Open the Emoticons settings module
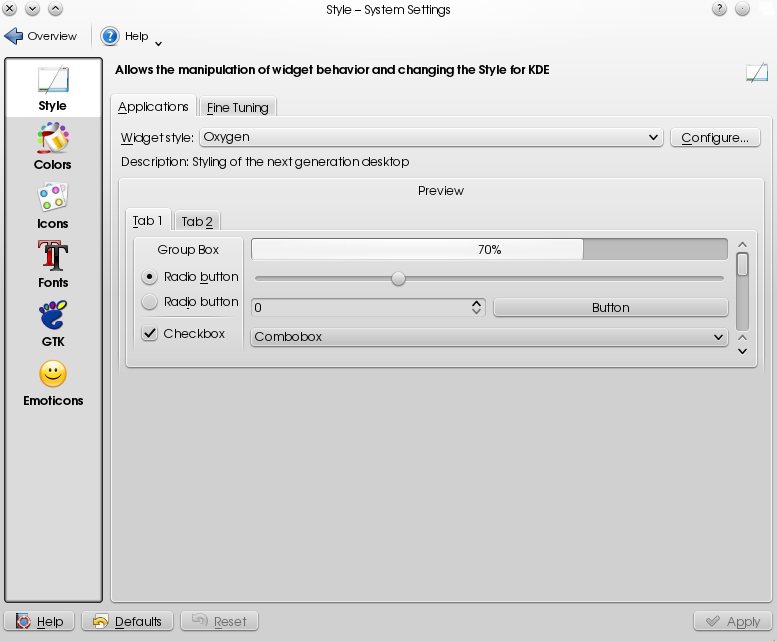777x641 pixels. tap(53, 383)
